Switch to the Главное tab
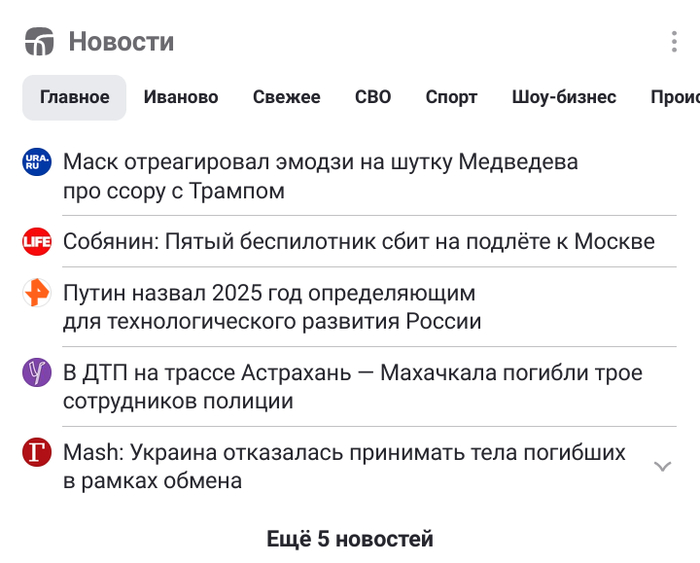The width and height of the screenshot is (700, 563). (74, 97)
